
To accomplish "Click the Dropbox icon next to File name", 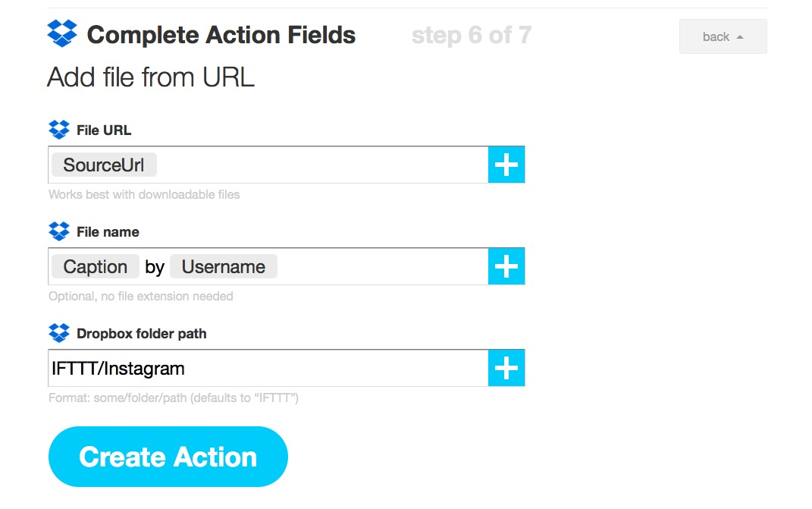I will [x=59, y=231].
